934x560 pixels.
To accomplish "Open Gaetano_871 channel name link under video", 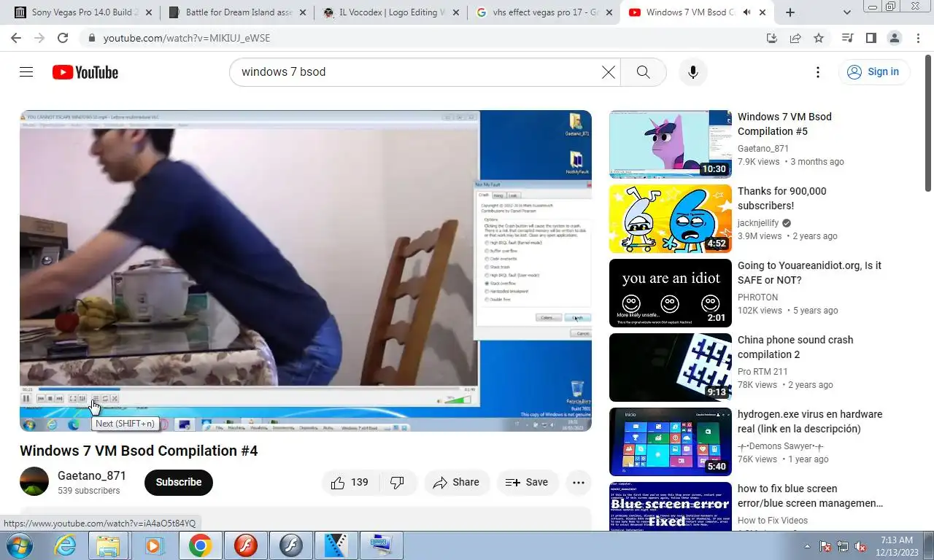I will tap(92, 475).
